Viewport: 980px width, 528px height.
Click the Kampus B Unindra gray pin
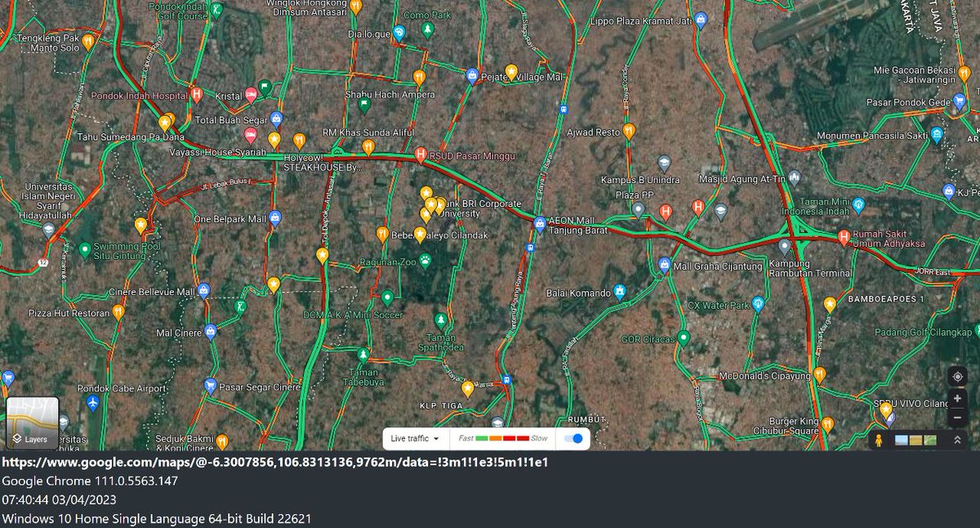tap(664, 163)
